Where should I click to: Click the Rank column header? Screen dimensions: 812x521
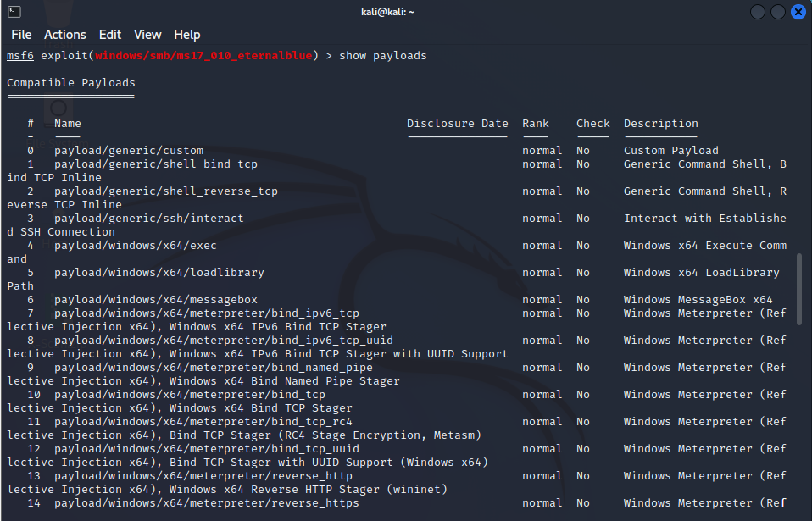(x=536, y=123)
